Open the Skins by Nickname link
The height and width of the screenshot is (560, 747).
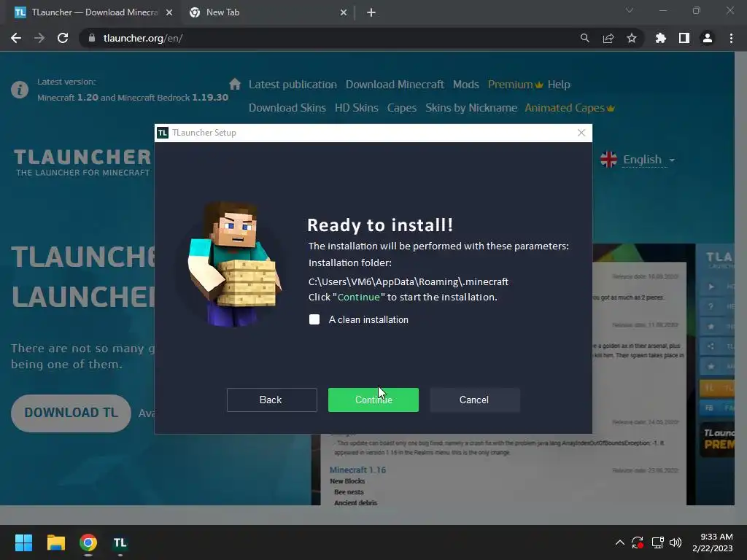tap(471, 108)
